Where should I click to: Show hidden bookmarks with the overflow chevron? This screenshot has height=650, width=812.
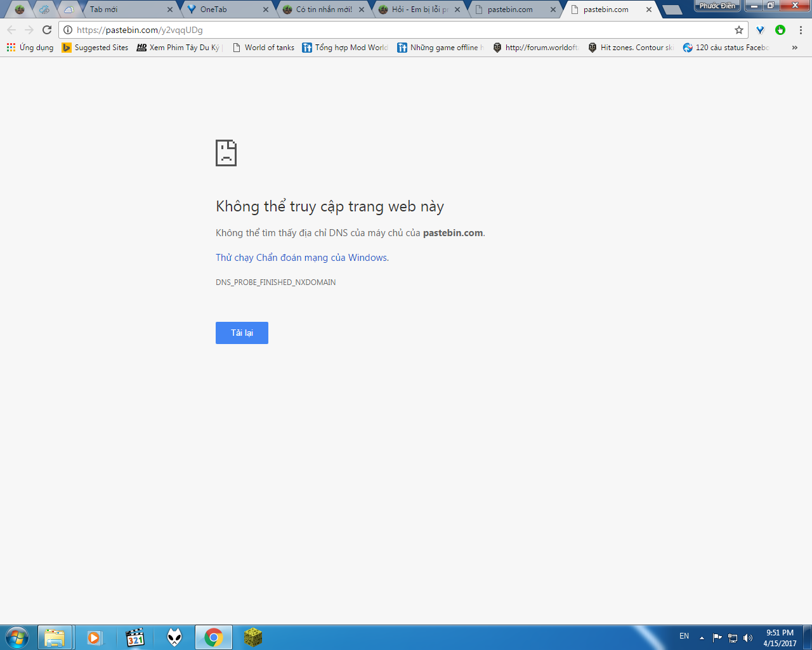pyautogui.click(x=795, y=48)
